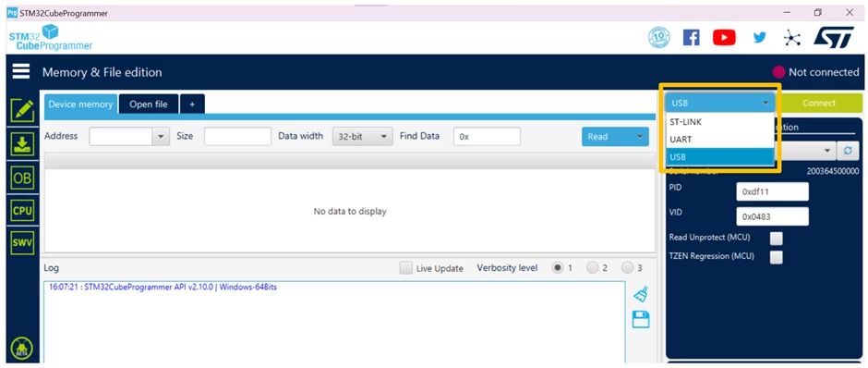This screenshot has height=368, width=868.
Task: Open the ST Facebook page icon
Action: click(691, 38)
